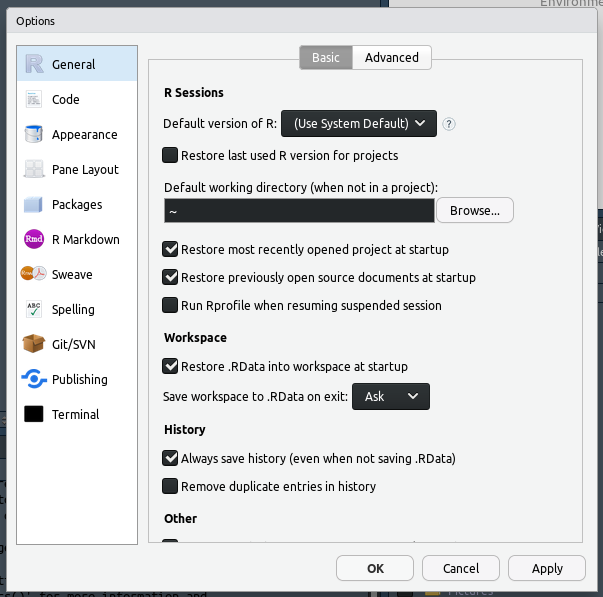Click the Cancel button
The image size is (603, 597).
click(x=461, y=568)
